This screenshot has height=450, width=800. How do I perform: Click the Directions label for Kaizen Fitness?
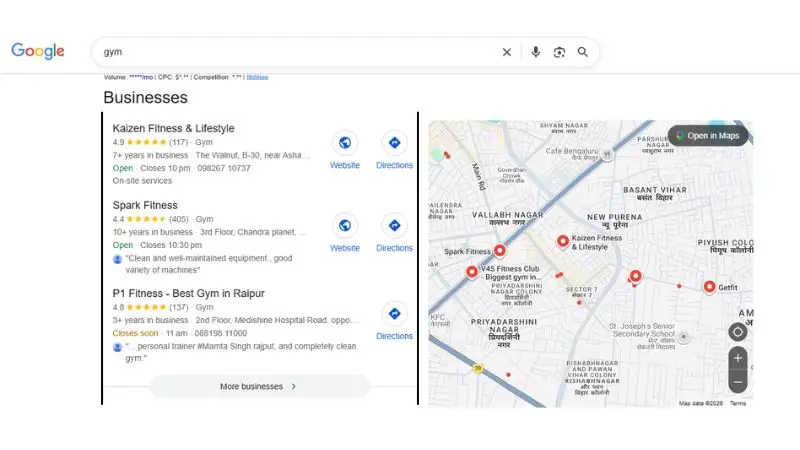coord(394,165)
